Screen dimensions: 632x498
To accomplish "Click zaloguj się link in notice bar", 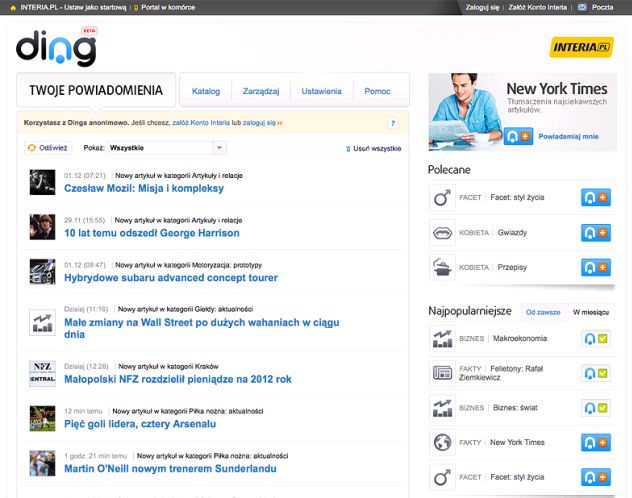I will point(259,122).
